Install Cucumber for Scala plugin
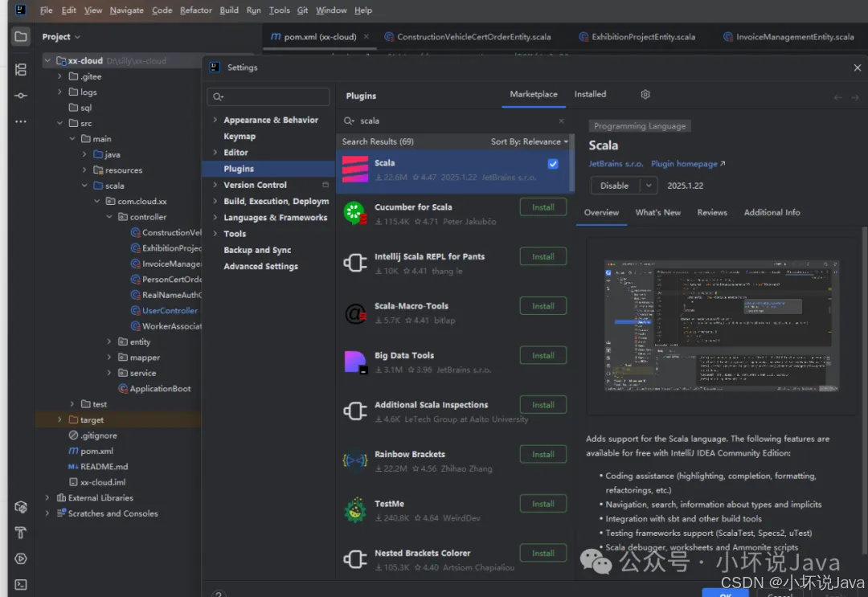868x597 pixels. (543, 207)
